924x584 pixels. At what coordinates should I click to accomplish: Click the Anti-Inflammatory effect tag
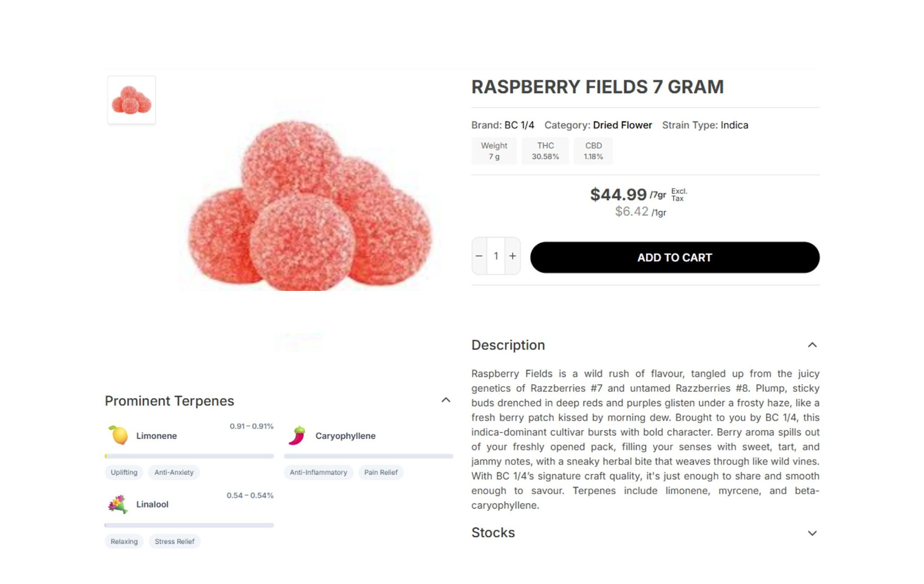(318, 472)
